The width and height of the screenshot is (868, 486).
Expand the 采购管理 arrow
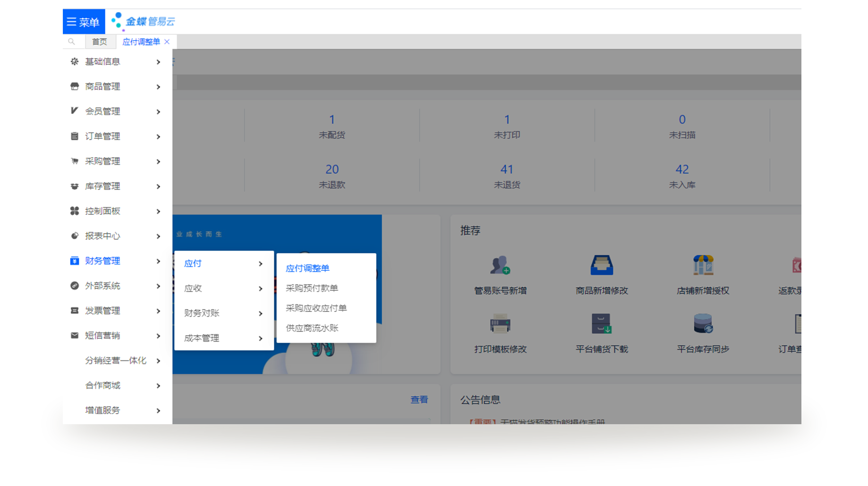(158, 161)
